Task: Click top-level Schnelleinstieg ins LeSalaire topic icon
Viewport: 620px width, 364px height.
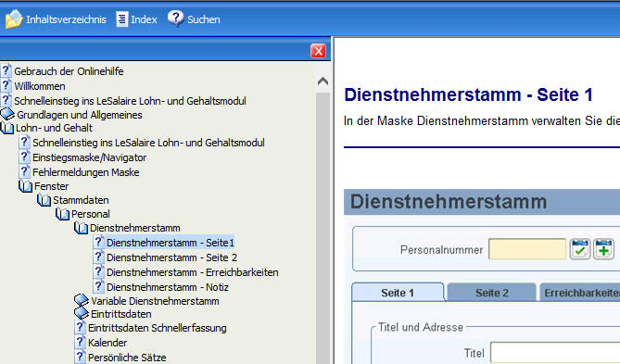Action: 6,100
